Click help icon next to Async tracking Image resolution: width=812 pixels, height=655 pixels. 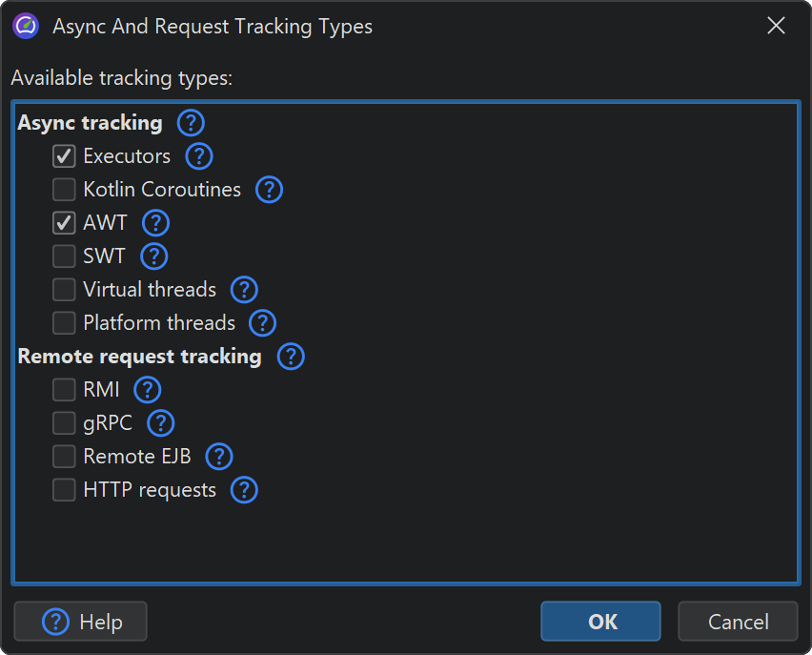[x=192, y=123]
